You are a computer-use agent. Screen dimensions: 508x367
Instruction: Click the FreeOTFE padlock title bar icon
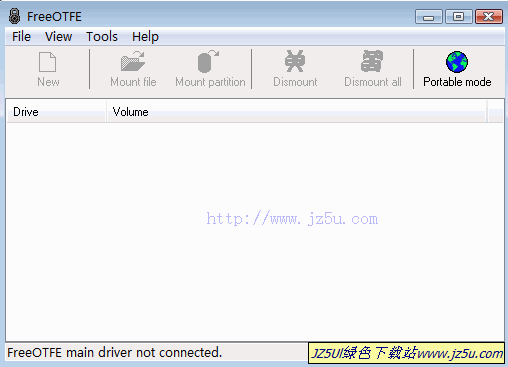[x=14, y=16]
